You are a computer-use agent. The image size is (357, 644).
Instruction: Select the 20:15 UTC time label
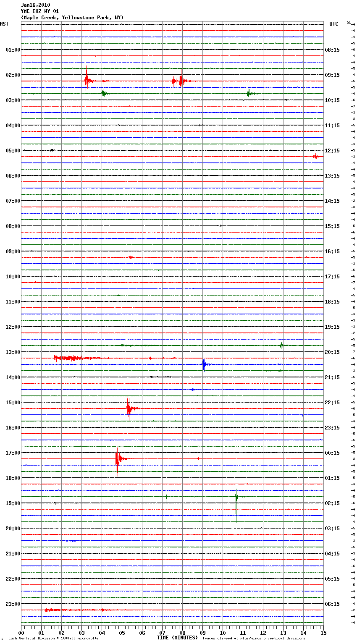point(332,352)
